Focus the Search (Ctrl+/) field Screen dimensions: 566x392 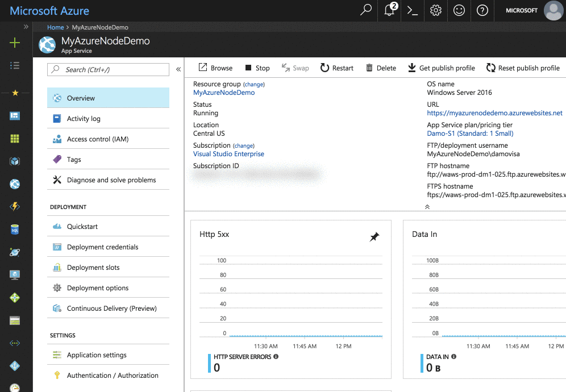point(109,70)
